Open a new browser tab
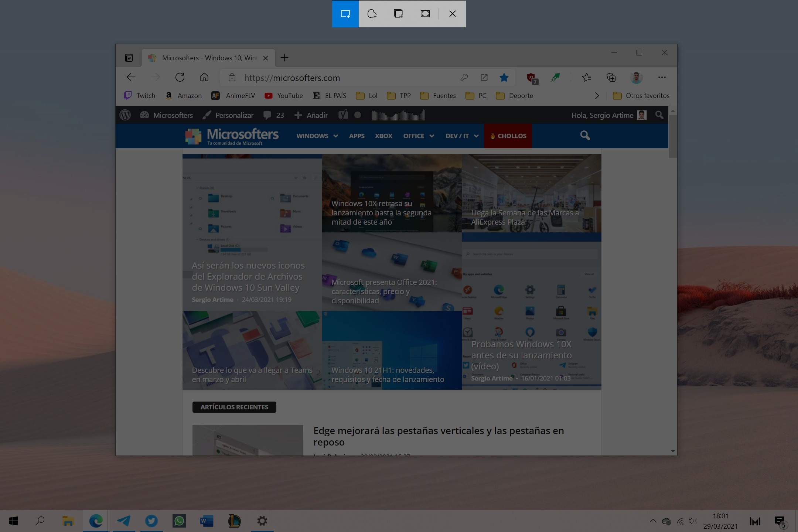Viewport: 798px width, 532px height. click(284, 58)
